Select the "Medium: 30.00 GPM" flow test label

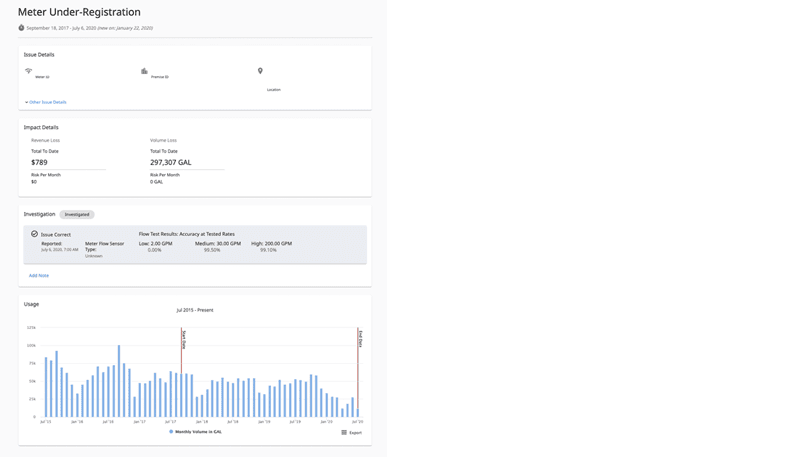click(218, 244)
